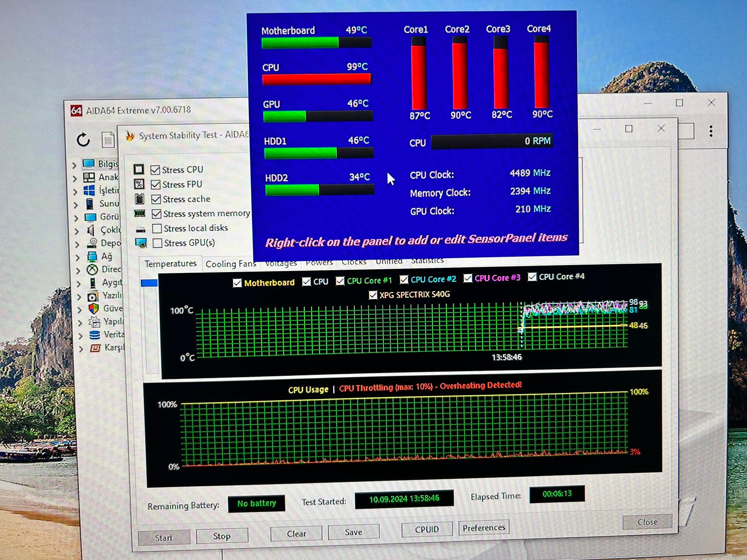The image size is (747, 560).
Task: Expand the Karşılaştırma tree node chevron
Action: (81, 349)
